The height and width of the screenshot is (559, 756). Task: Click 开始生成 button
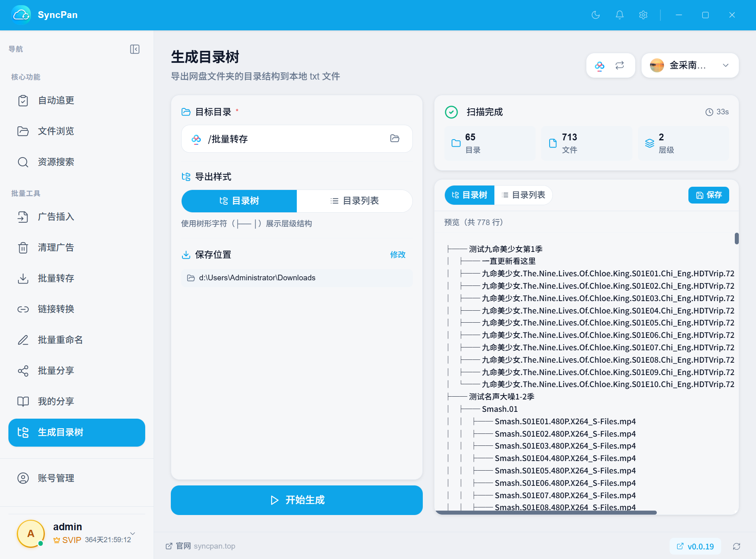(x=297, y=500)
